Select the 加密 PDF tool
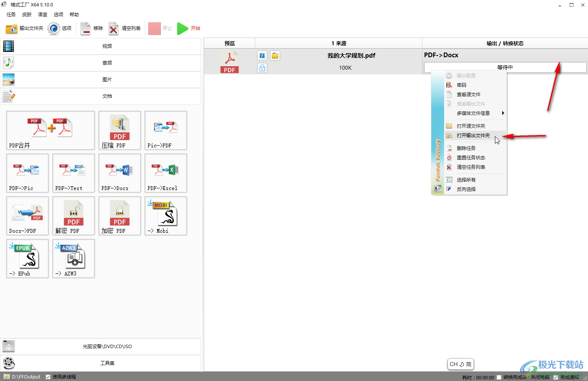 tap(120, 216)
